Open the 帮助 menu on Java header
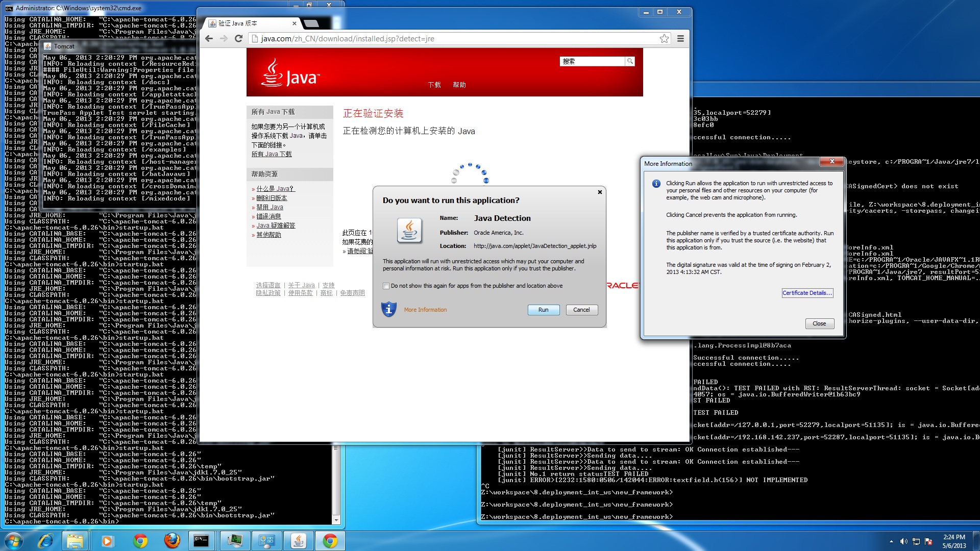Screen dimensions: 980x551 459,85
